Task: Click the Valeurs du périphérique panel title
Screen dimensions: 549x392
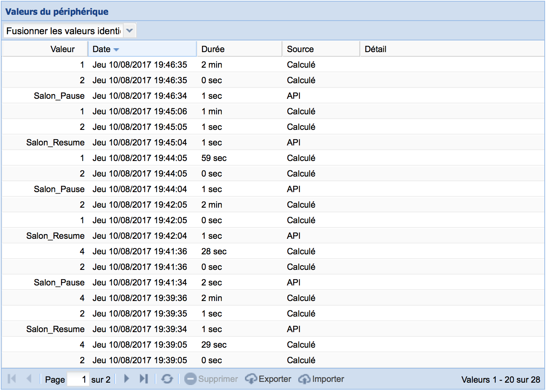Action: tap(57, 12)
